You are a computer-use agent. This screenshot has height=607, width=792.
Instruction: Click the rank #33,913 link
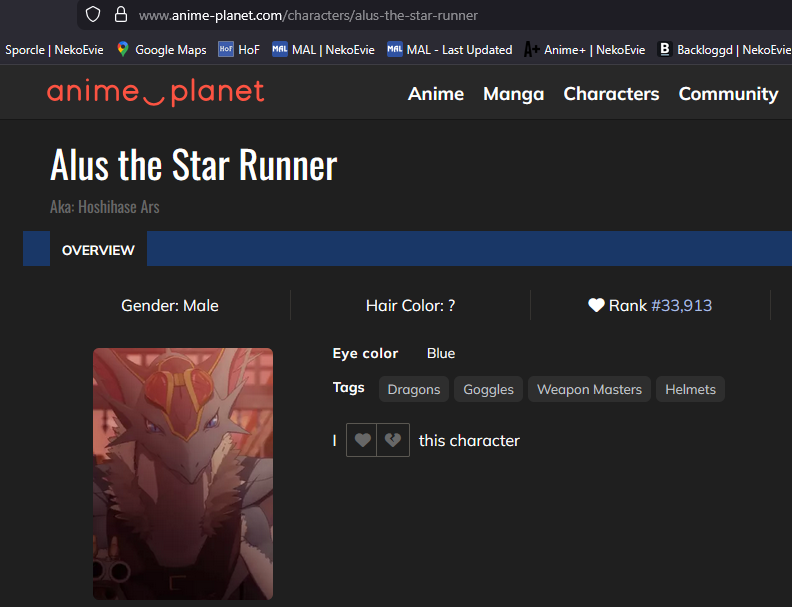click(681, 306)
